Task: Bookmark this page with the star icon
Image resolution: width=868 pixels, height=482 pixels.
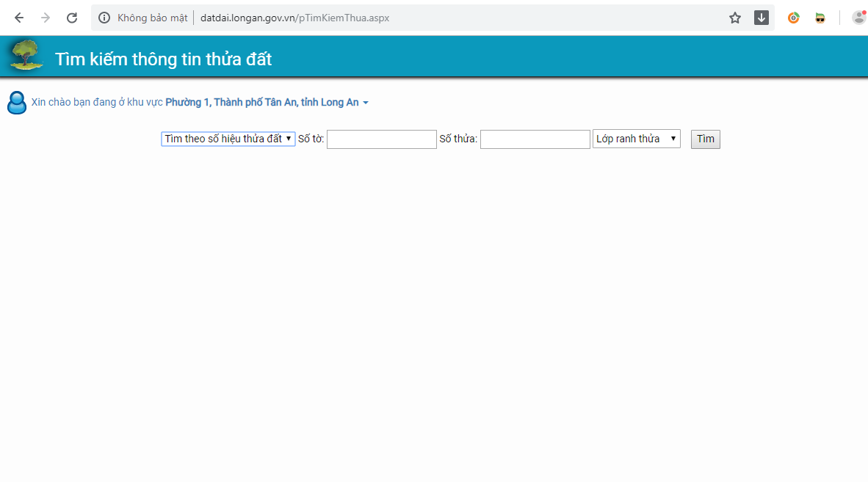Action: pos(735,18)
